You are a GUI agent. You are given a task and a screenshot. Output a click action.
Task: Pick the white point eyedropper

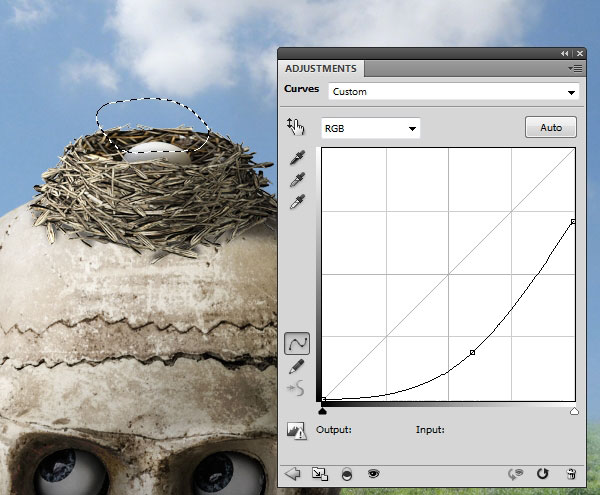tap(297, 202)
